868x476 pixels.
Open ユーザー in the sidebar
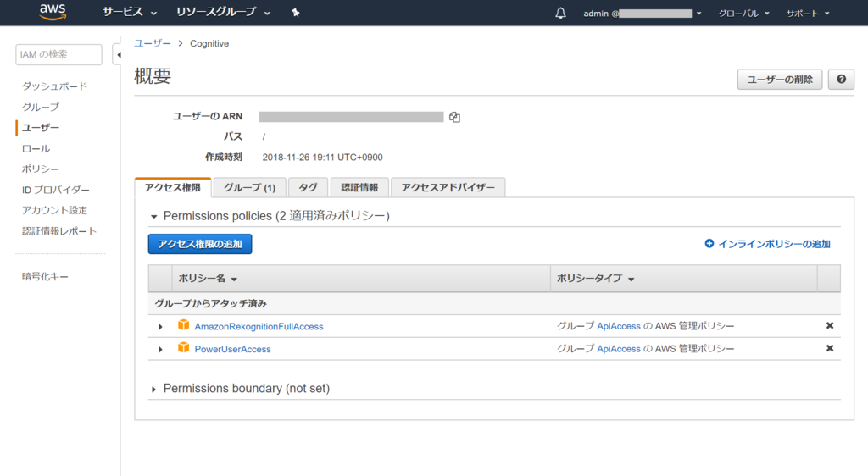[x=41, y=128]
